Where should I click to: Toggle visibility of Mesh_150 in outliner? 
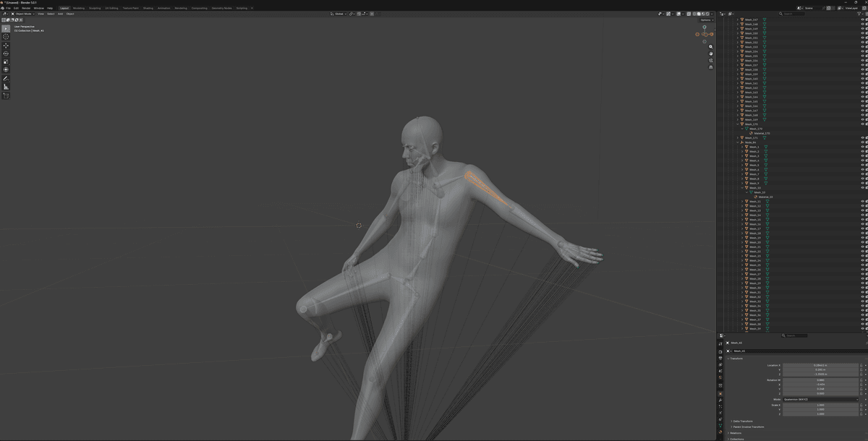(x=862, y=33)
